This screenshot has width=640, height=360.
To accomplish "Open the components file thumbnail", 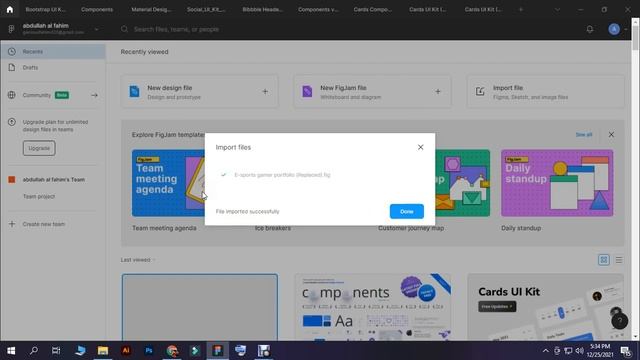I will (x=373, y=307).
